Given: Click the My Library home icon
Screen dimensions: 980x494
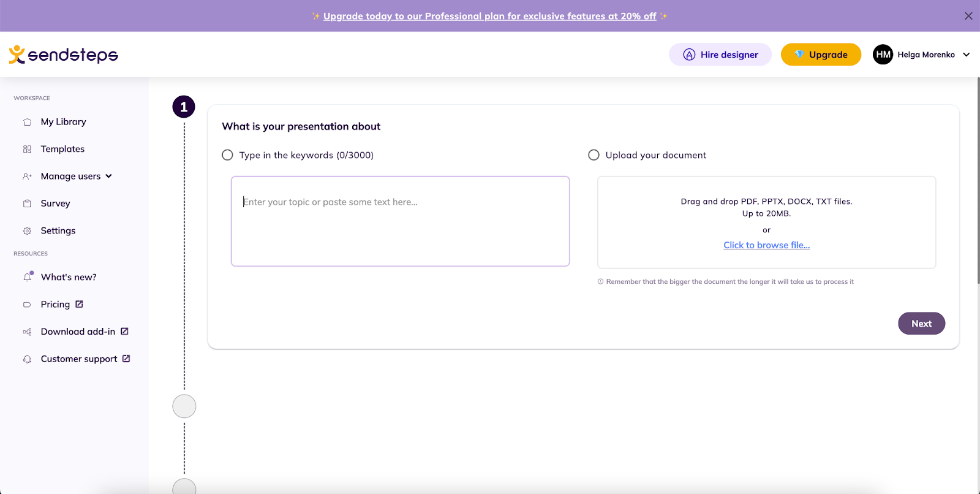Looking at the screenshot, I should click(27, 122).
